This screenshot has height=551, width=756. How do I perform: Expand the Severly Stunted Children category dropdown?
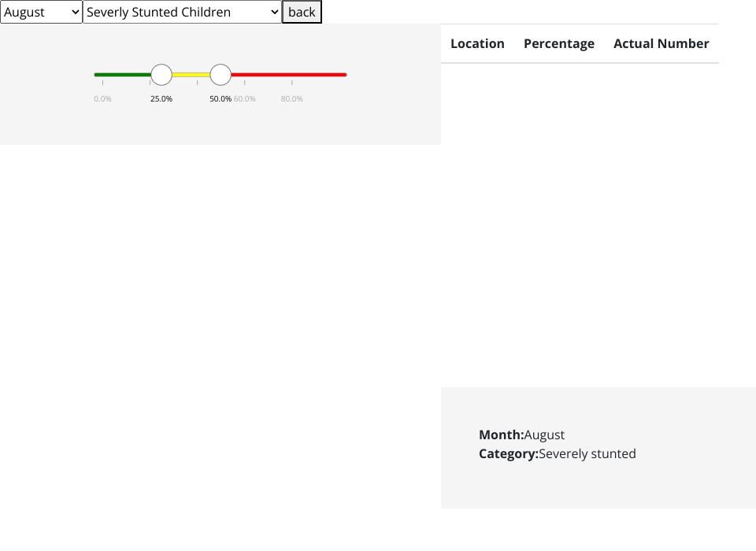coord(182,12)
